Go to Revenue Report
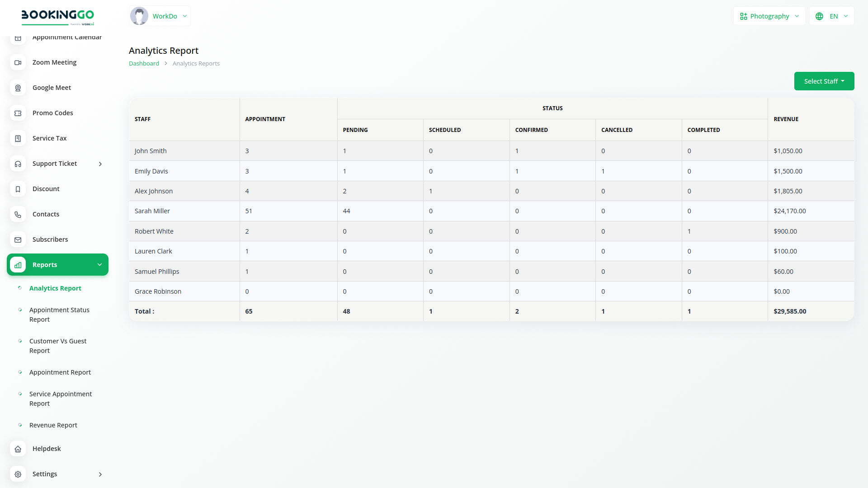Screen dimensions: 868x488 click(53, 425)
